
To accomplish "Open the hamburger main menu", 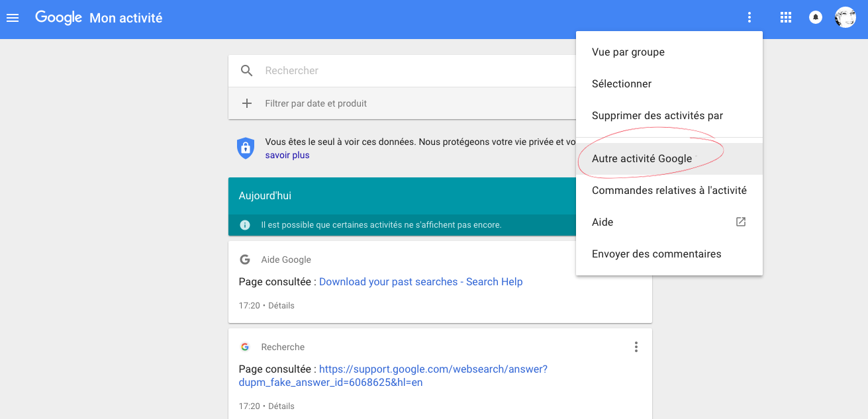I will click(13, 18).
